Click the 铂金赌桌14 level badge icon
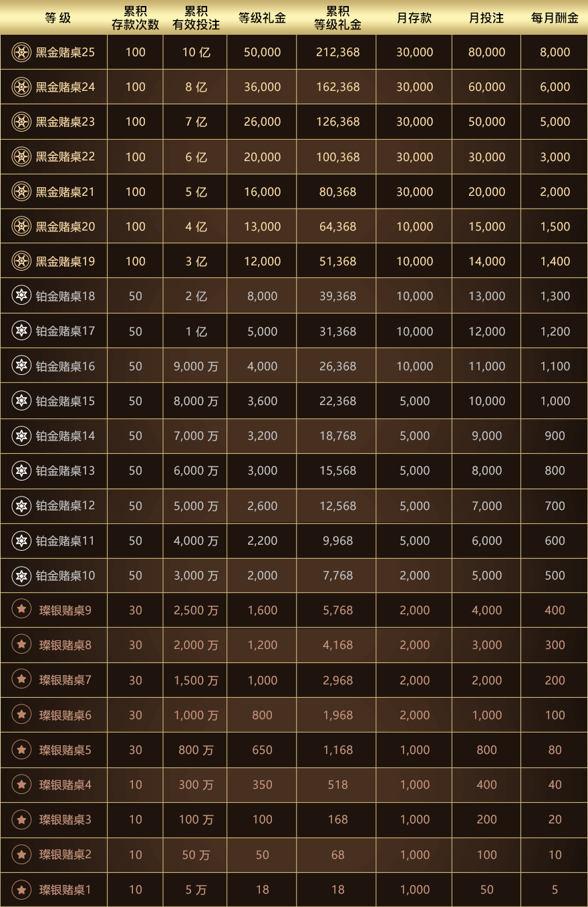 [21, 436]
